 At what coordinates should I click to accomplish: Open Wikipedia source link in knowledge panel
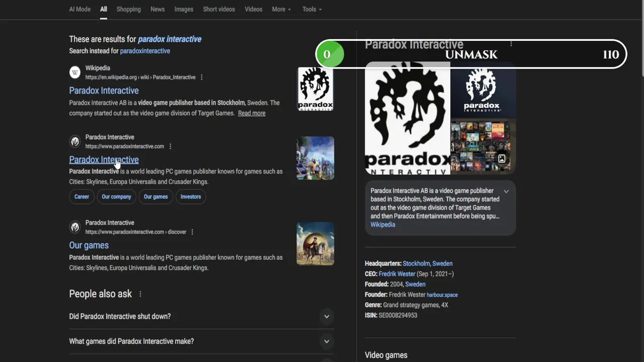coord(383,225)
